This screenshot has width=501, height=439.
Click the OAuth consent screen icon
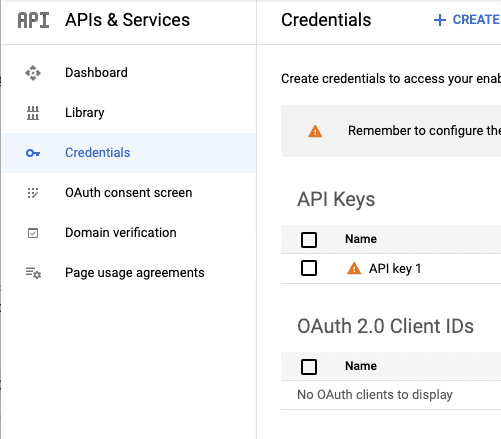[33, 193]
